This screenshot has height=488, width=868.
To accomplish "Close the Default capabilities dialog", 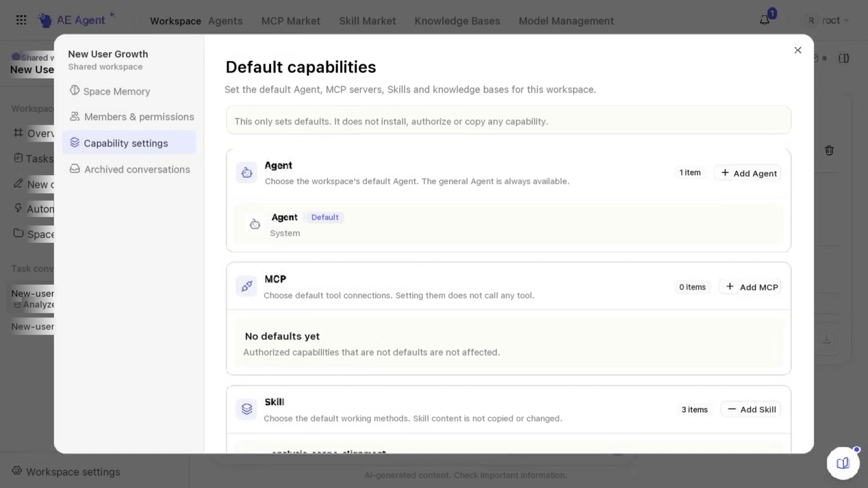I will click(x=797, y=50).
